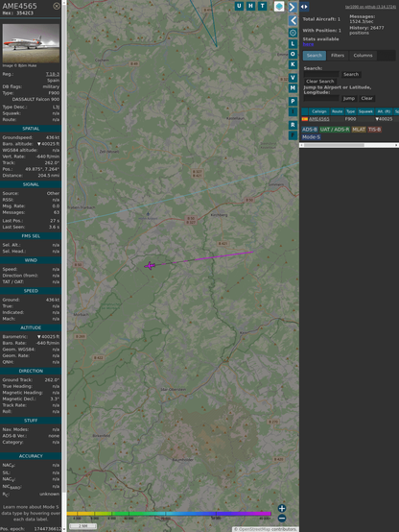Focus the Jump to Airport input field
Viewport: 399px width, 532px height.
click(321, 98)
